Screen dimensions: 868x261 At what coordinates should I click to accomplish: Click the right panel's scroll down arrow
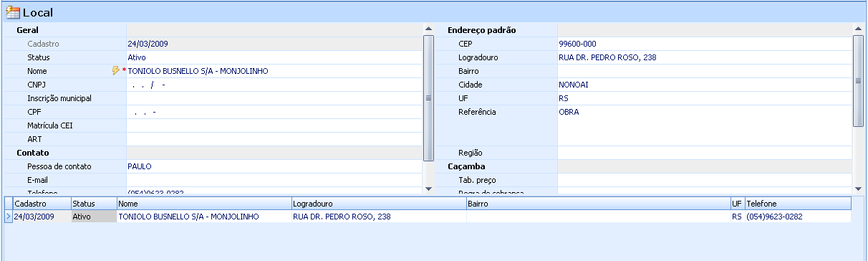[857, 188]
